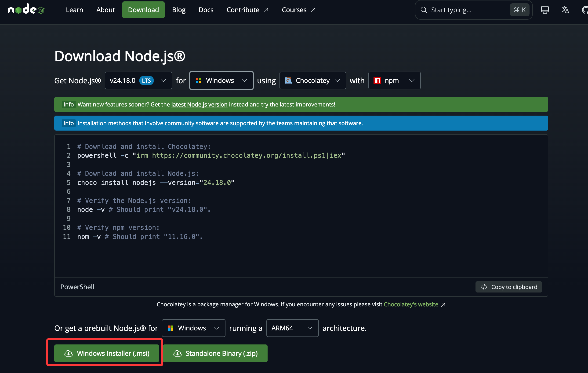This screenshot has width=588, height=373.
Task: Open the Chocolatey installer dropdown
Action: point(312,80)
